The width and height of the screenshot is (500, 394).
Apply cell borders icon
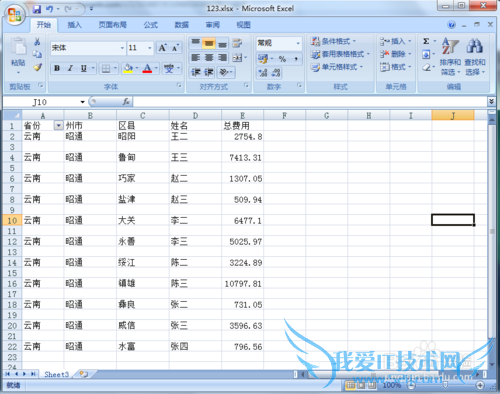[106, 69]
